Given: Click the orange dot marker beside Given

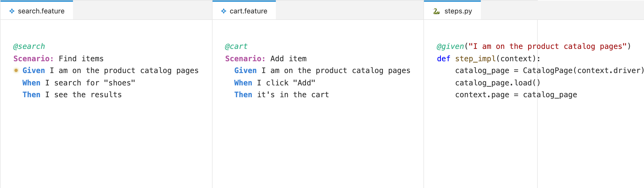Looking at the screenshot, I should coord(16,70).
